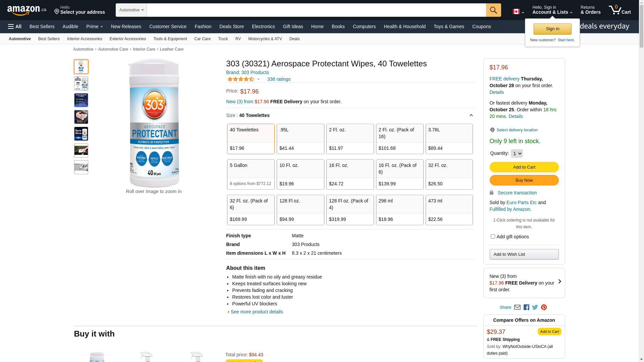This screenshot has width=644, height=362.
Task: View the first product thumbnail
Action: coord(81,67)
